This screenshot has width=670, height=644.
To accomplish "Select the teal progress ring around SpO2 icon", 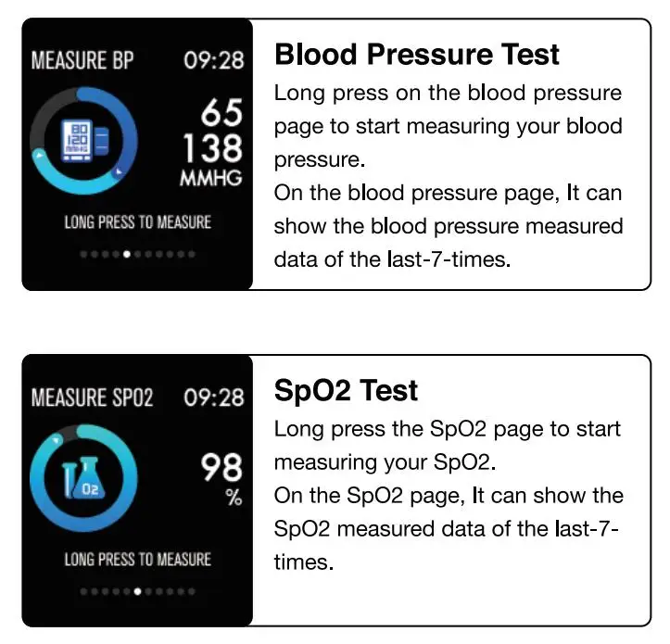I will pyautogui.click(x=83, y=478).
